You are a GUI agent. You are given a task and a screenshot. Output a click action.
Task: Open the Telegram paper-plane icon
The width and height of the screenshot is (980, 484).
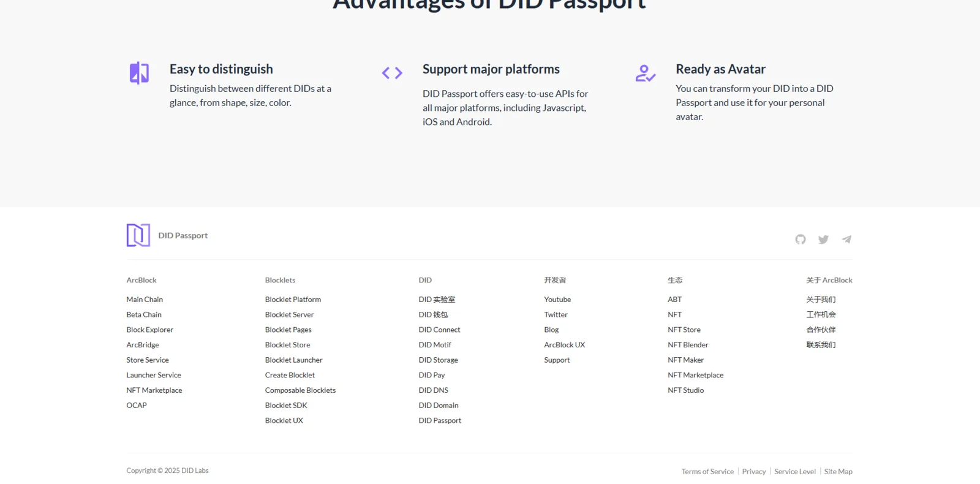(846, 240)
